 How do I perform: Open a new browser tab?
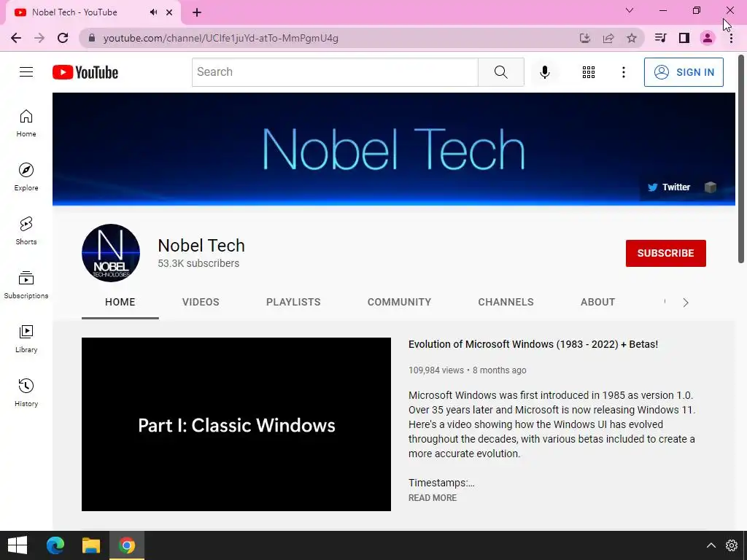197,12
